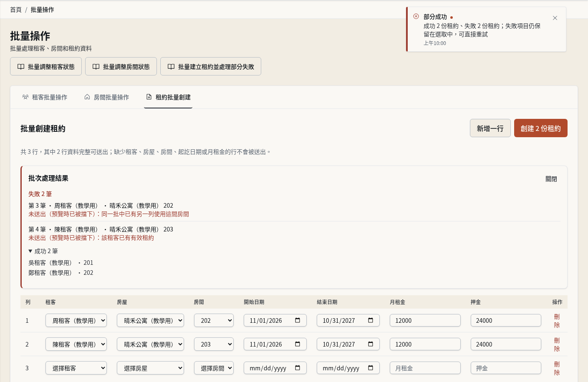588x382 pixels.
Task: Open the 批量調整租客狀態 guide
Action: tap(46, 66)
